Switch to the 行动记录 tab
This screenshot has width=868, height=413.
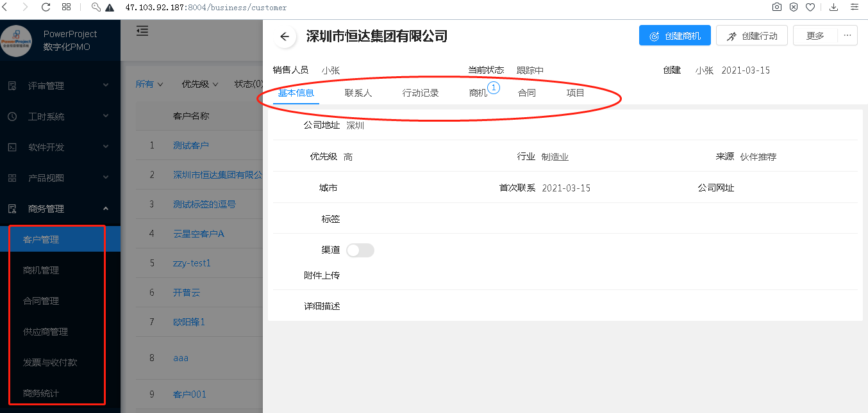(421, 93)
